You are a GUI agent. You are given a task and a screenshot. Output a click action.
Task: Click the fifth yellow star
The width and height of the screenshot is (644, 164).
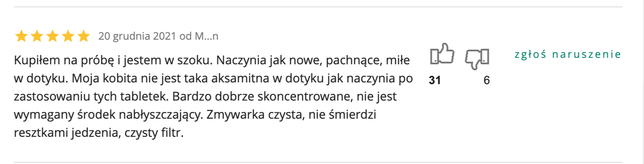pyautogui.click(x=84, y=36)
